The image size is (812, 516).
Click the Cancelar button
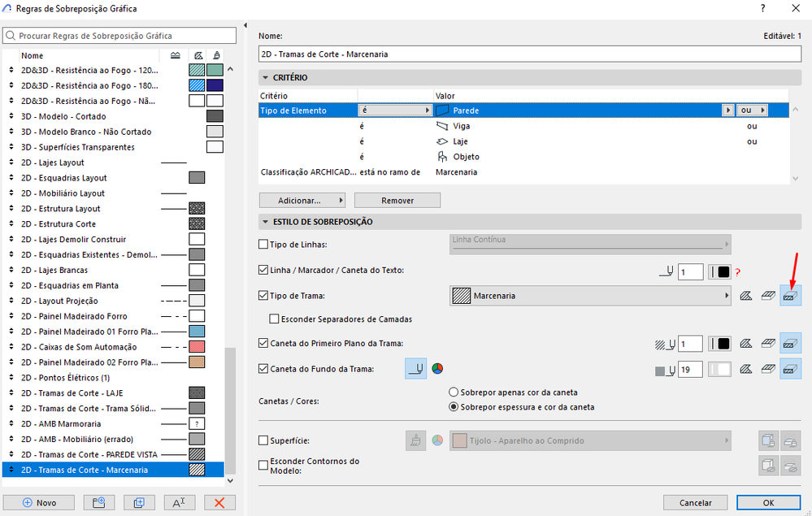tap(695, 502)
